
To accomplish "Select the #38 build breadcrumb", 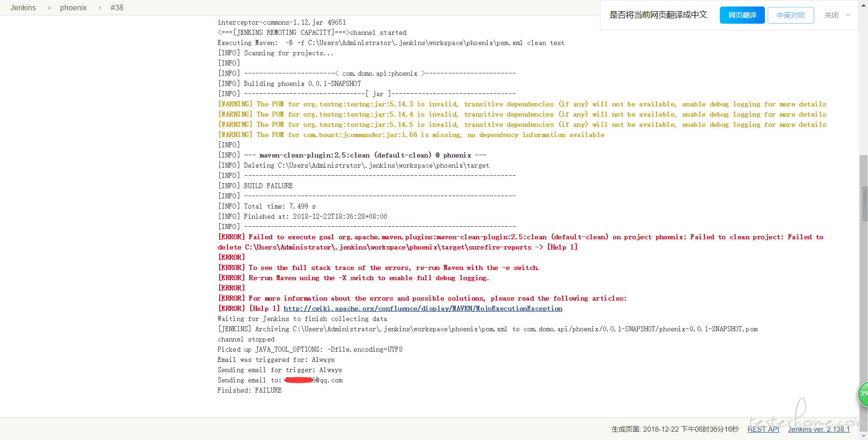I will tap(117, 8).
